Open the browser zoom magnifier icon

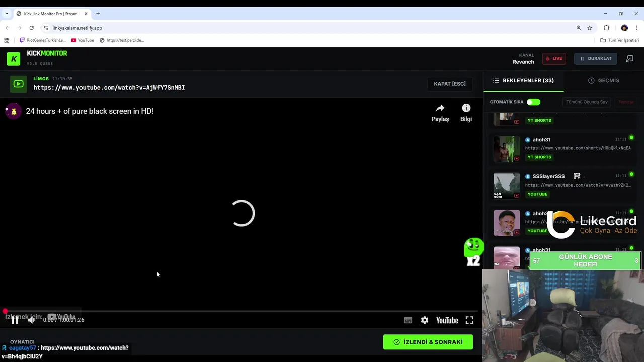(x=579, y=28)
